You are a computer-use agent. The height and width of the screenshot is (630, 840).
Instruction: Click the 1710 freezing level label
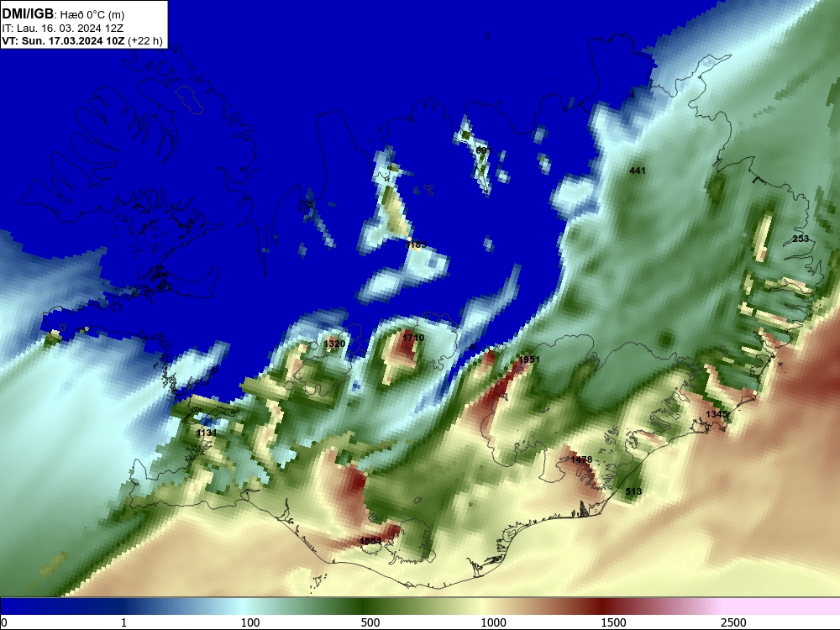click(413, 338)
